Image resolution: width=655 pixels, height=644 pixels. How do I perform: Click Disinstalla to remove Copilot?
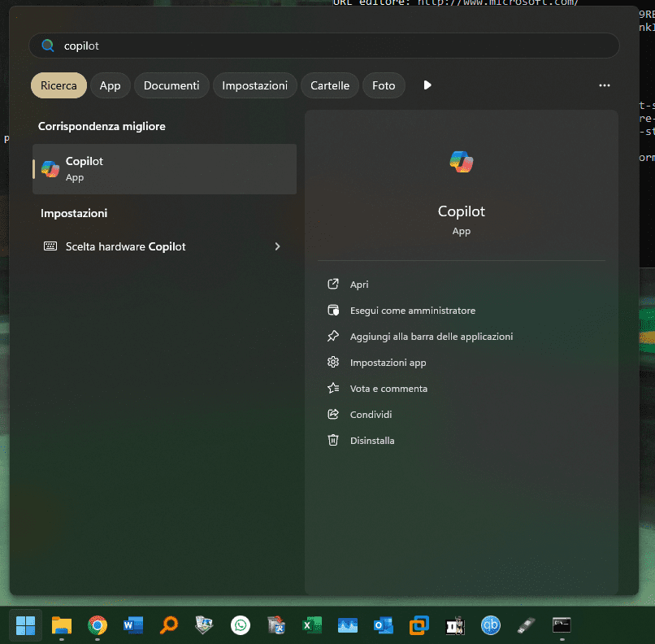pyautogui.click(x=373, y=440)
